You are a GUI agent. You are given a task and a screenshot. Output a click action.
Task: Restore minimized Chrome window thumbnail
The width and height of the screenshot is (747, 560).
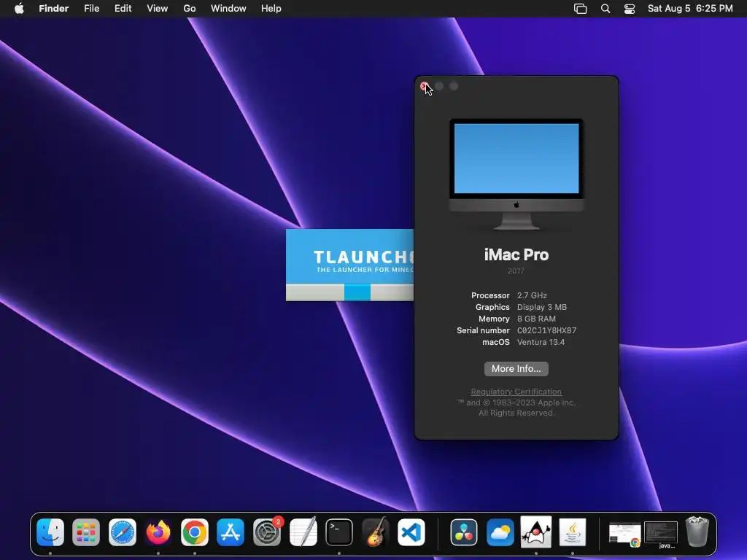point(625,534)
